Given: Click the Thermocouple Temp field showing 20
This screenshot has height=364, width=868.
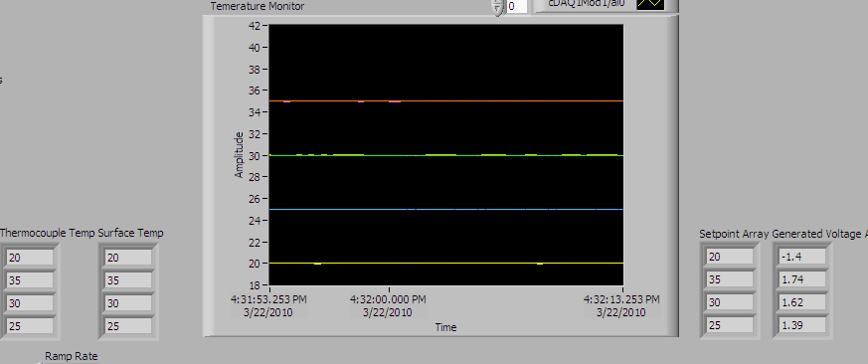Looking at the screenshot, I should tap(30, 258).
